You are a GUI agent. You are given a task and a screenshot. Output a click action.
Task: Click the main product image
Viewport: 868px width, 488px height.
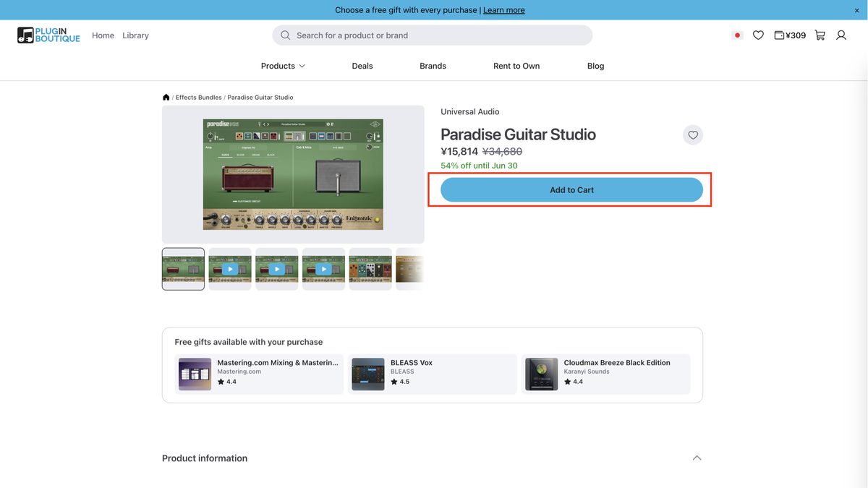pos(293,174)
